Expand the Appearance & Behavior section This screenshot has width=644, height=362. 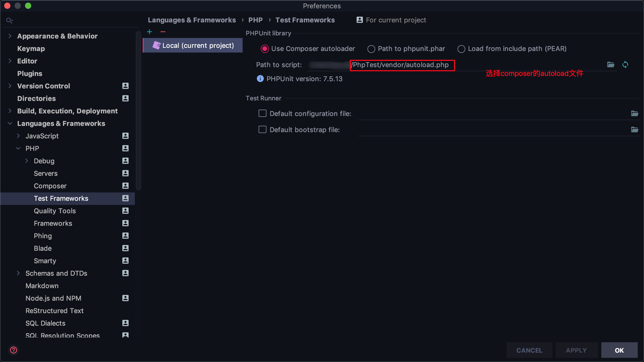tap(10, 36)
